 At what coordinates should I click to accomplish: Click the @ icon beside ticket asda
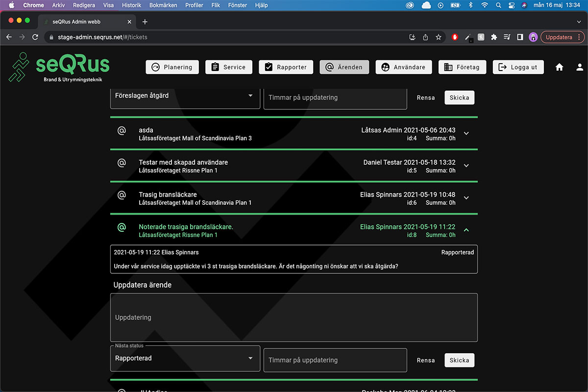tap(122, 131)
